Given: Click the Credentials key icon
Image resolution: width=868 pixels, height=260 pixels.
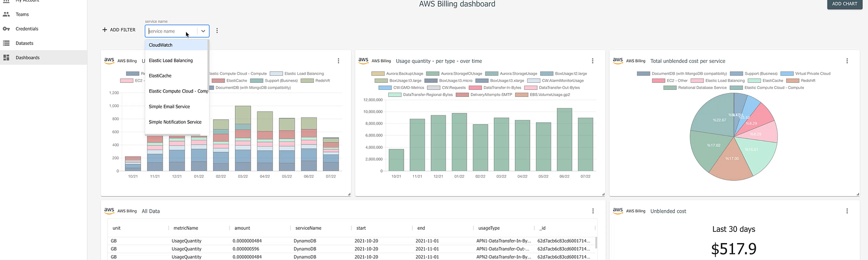Looking at the screenshot, I should click(x=7, y=29).
